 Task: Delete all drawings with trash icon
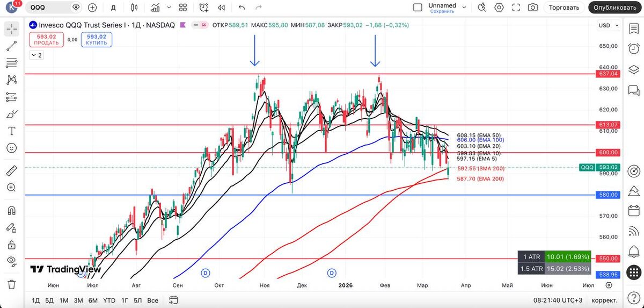(x=11, y=284)
